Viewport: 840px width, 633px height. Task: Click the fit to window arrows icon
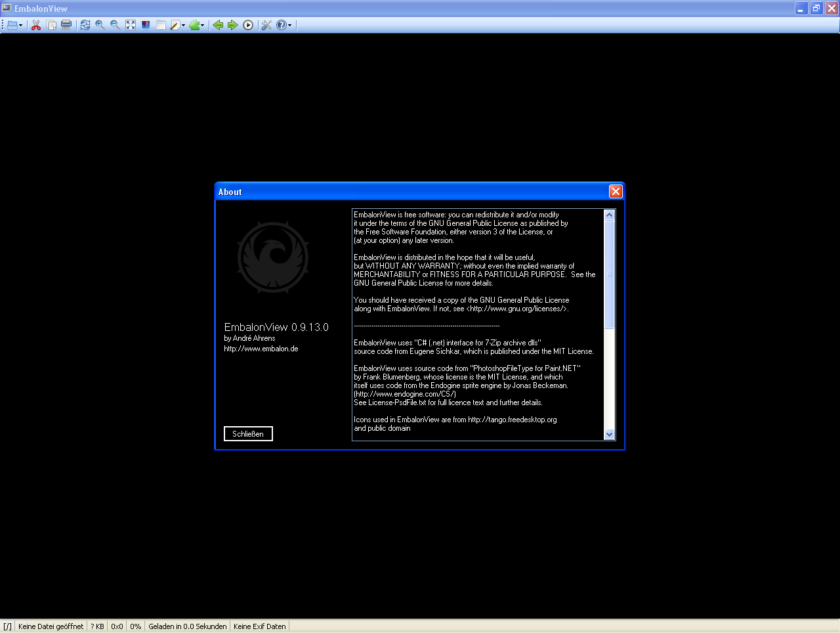(x=131, y=25)
